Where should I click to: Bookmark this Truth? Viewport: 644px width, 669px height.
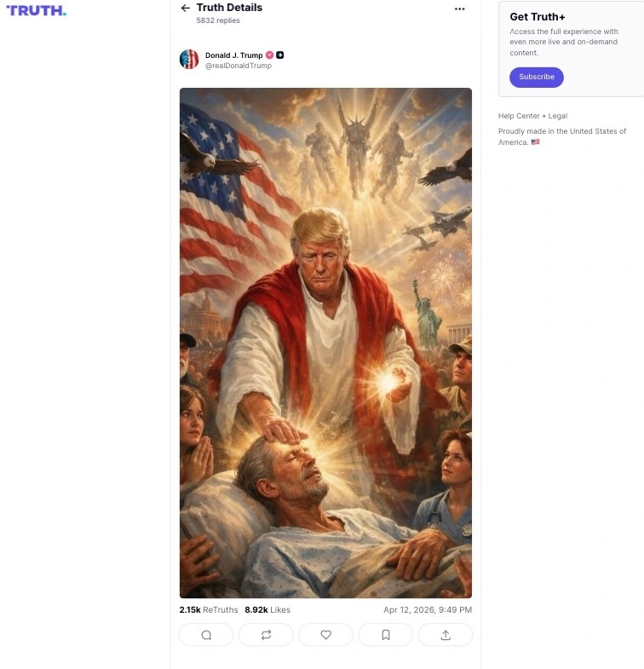pos(386,635)
